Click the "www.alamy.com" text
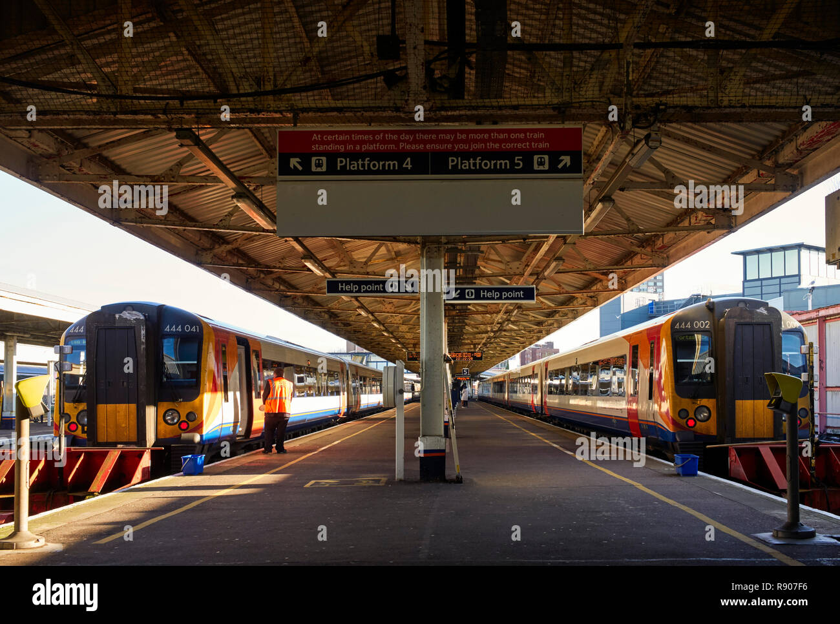Image resolution: width=840 pixels, height=624 pixels. 764,603
